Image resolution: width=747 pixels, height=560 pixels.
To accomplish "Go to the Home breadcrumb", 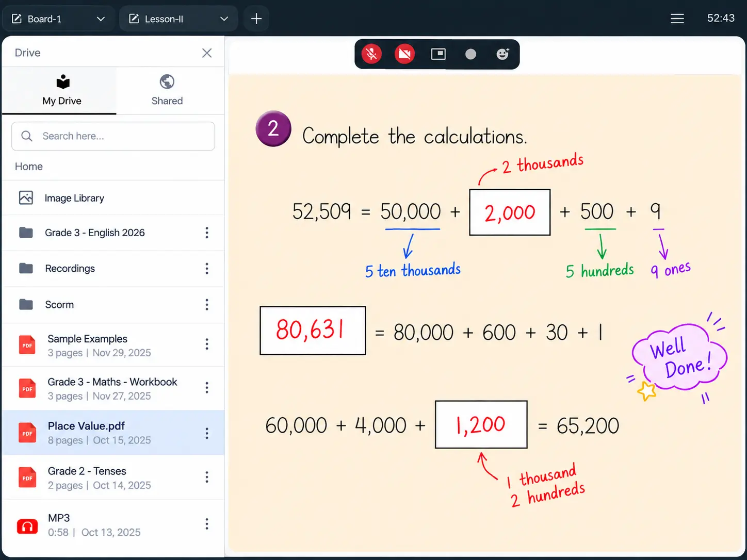I will [x=29, y=167].
